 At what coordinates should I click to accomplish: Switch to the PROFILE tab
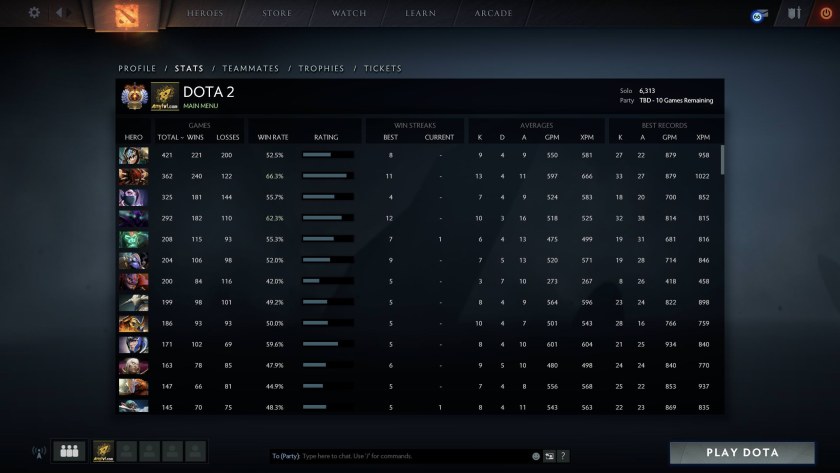coord(137,68)
